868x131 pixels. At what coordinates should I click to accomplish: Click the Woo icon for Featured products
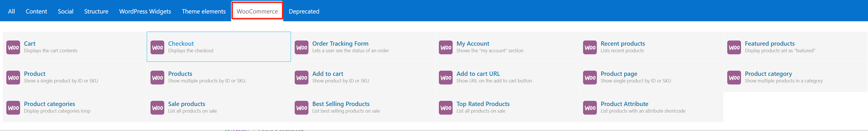(x=734, y=47)
